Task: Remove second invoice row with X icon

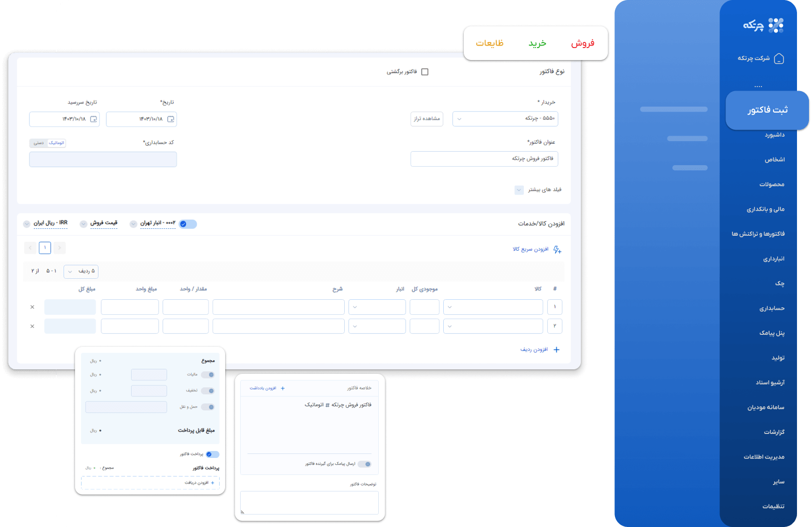Action: pos(33,326)
